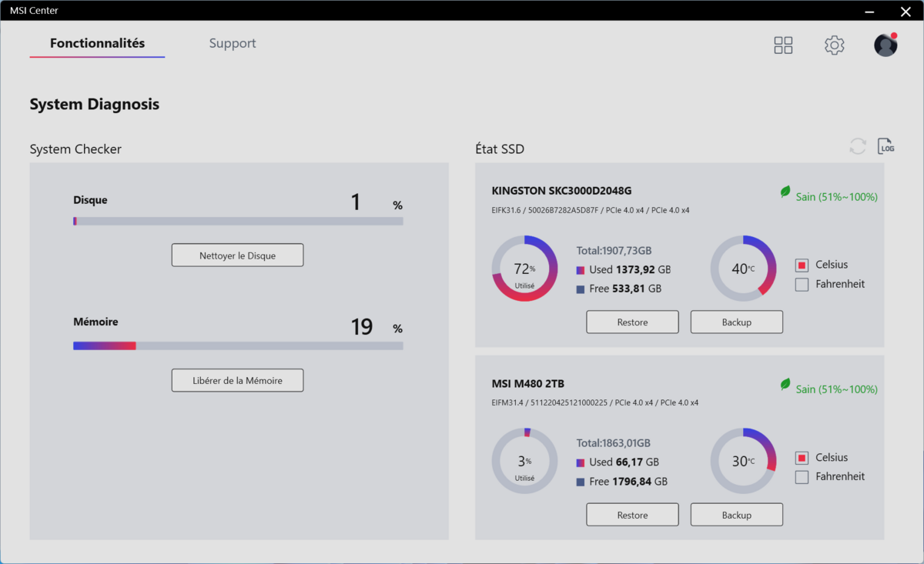The width and height of the screenshot is (924, 564).
Task: Close the MSI Center window
Action: click(906, 11)
